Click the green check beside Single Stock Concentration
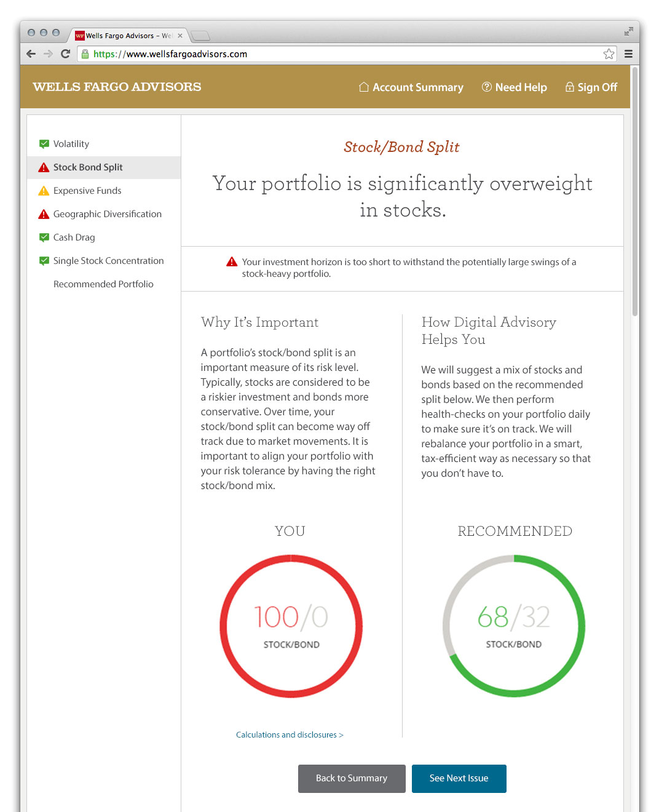The width and height of the screenshot is (659, 812). (x=44, y=261)
